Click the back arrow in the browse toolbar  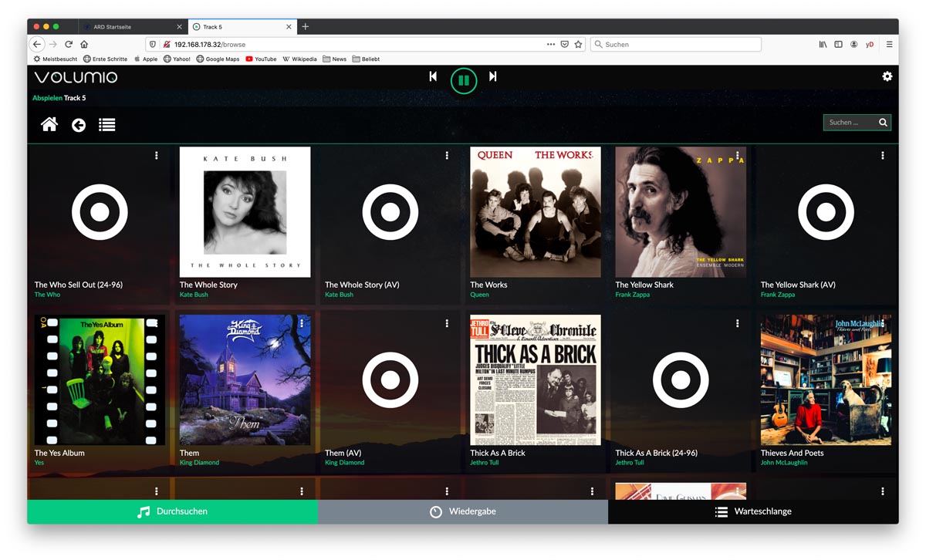[x=79, y=125]
